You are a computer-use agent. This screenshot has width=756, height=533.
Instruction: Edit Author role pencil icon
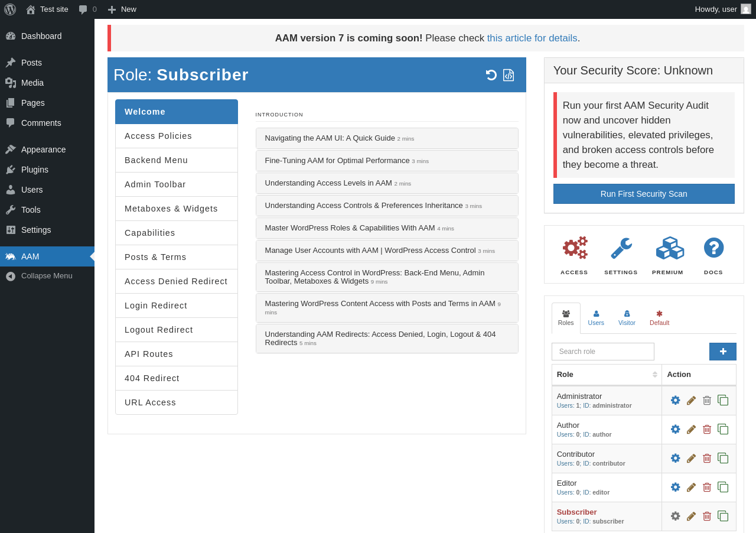(x=691, y=429)
